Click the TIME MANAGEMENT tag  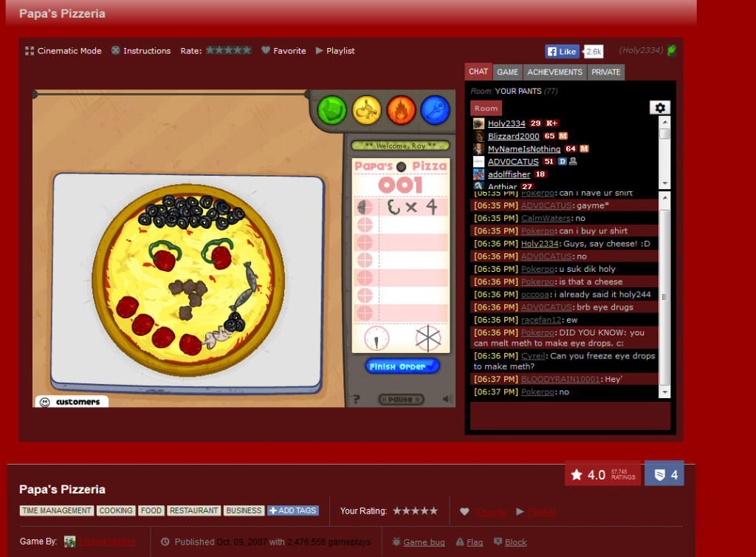[x=57, y=510]
